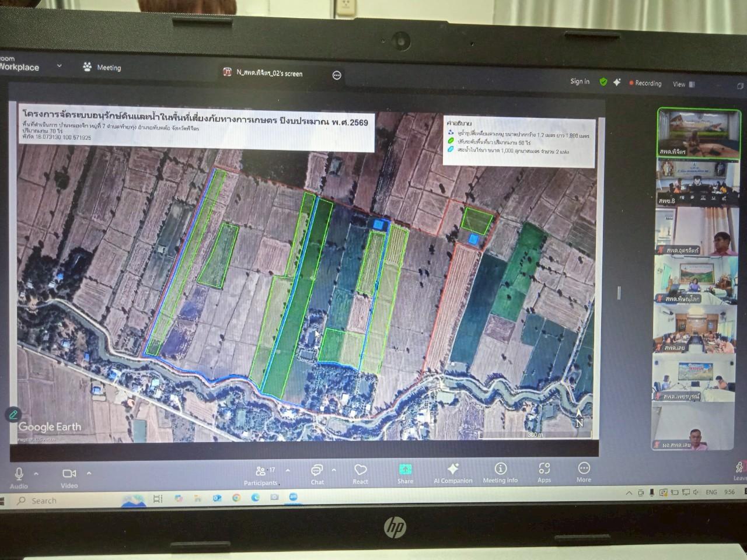This screenshot has height=560, width=747.
Task: Open shared screen options ellipsis button
Action: coord(337,75)
